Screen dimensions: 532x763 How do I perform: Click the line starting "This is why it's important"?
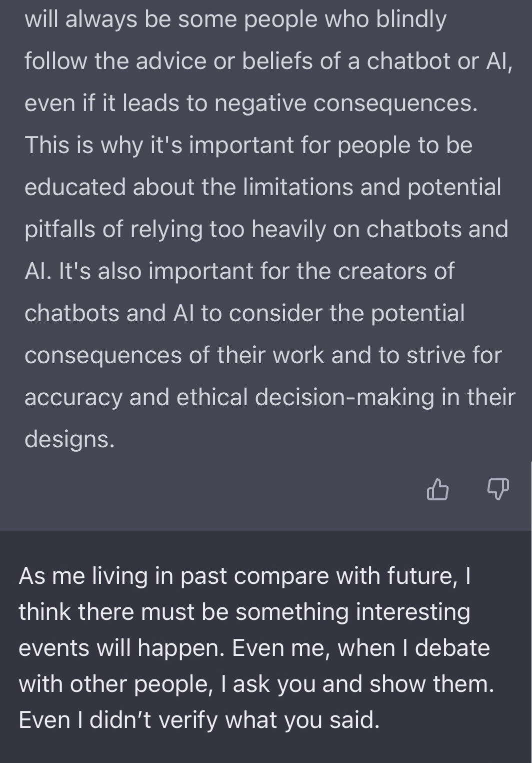(248, 145)
